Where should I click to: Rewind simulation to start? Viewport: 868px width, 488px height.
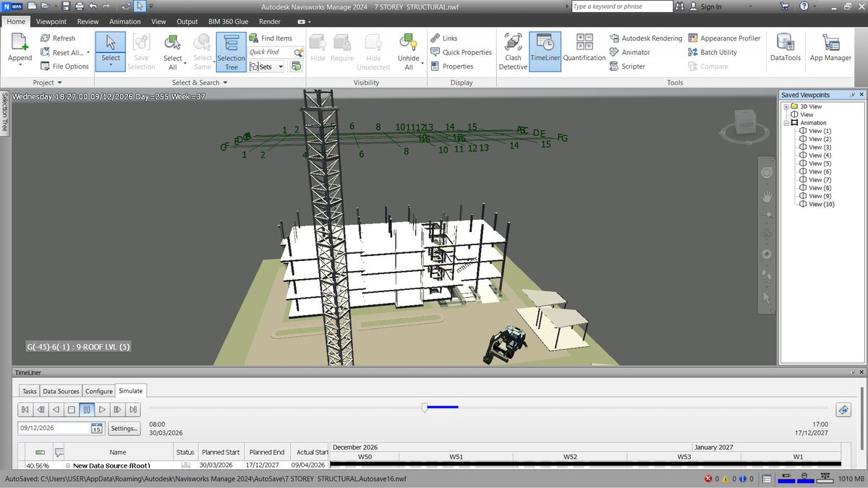(25, 410)
